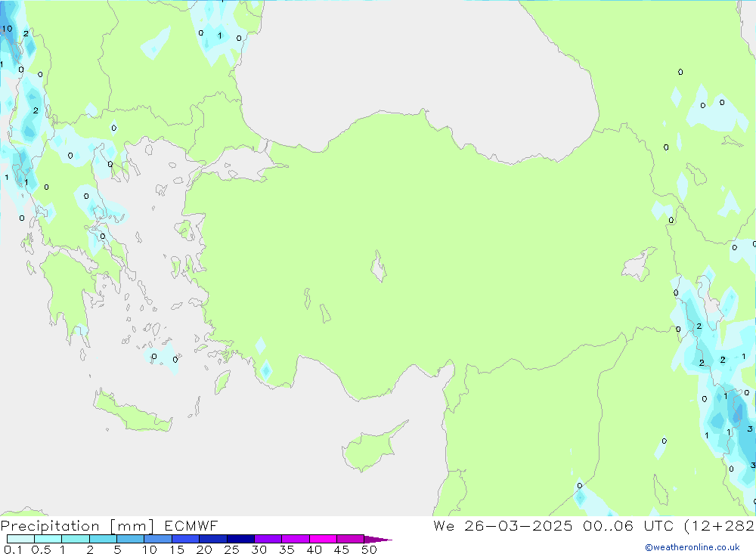Click the over-50 mm arrow tip of legend
This screenshot has height=554, width=756.
[378, 540]
